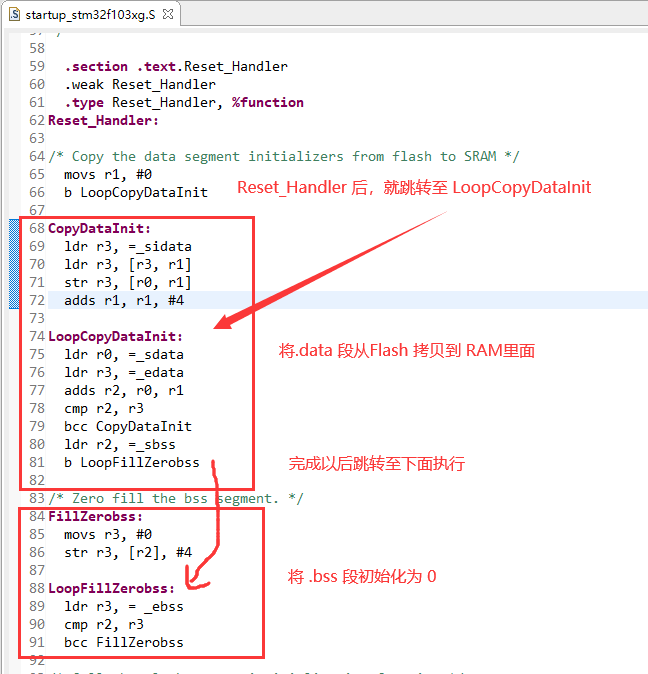Click 'b LoopFillZerobss' on line 81
The width and height of the screenshot is (648, 674).
132,463
